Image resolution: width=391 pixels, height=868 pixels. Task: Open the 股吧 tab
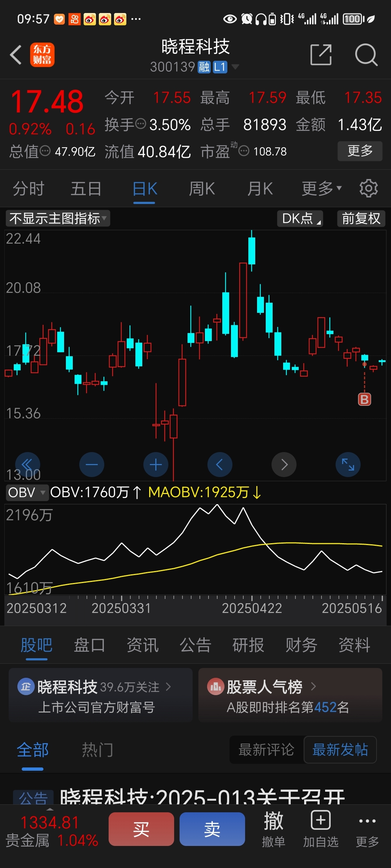(37, 645)
